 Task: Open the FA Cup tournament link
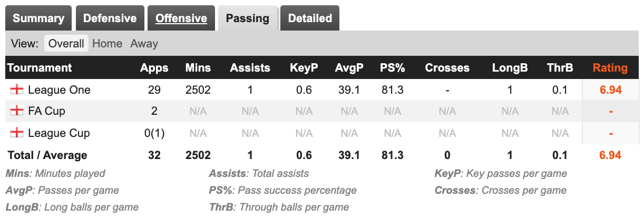click(46, 111)
